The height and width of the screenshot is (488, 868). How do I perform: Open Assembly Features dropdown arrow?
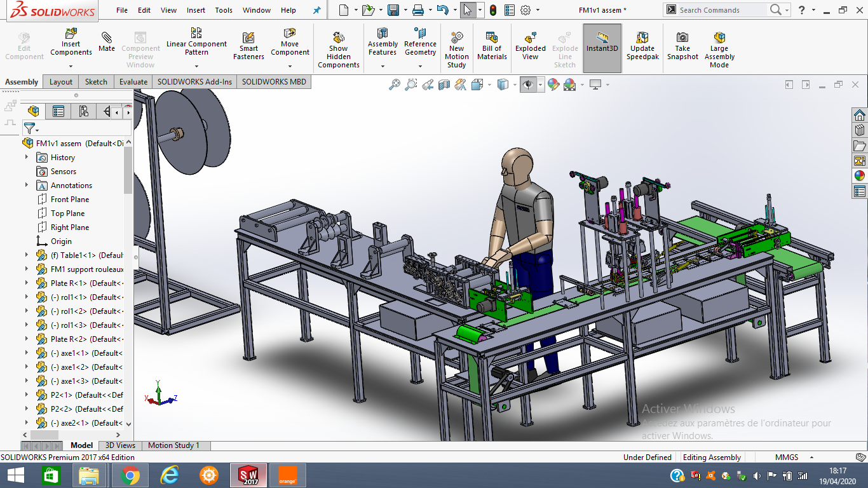click(x=383, y=65)
